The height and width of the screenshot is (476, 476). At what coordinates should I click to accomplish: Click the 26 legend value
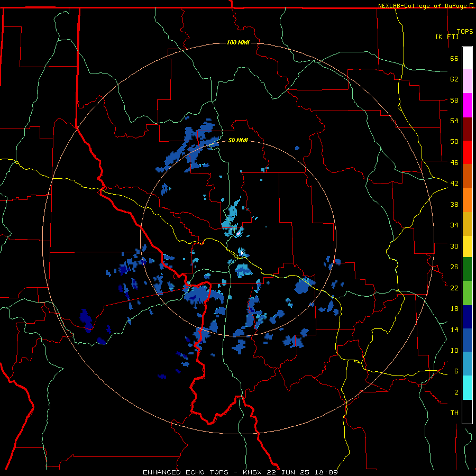click(454, 267)
